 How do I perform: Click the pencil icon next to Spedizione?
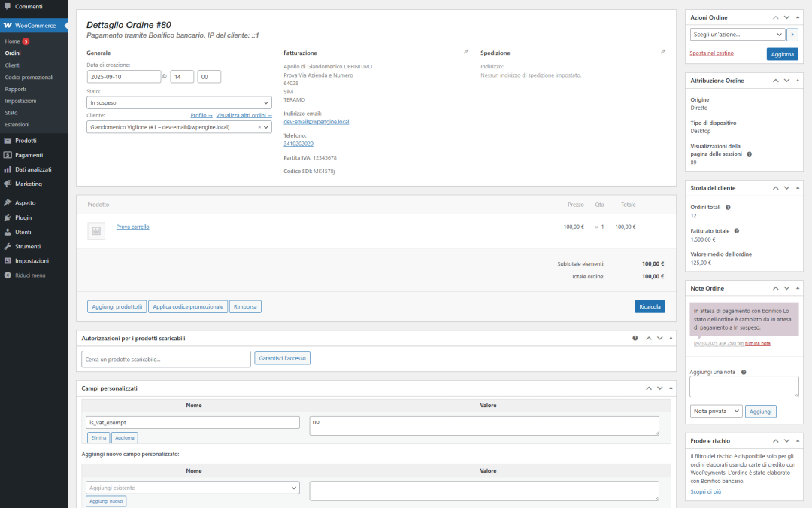(663, 52)
